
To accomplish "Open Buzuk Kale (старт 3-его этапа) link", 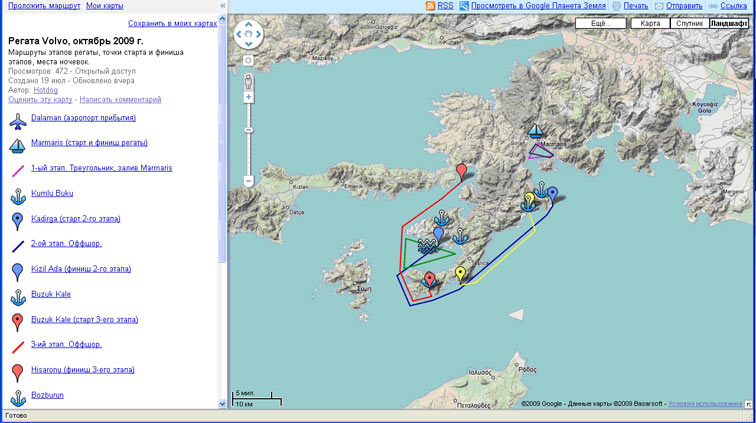I will [85, 319].
